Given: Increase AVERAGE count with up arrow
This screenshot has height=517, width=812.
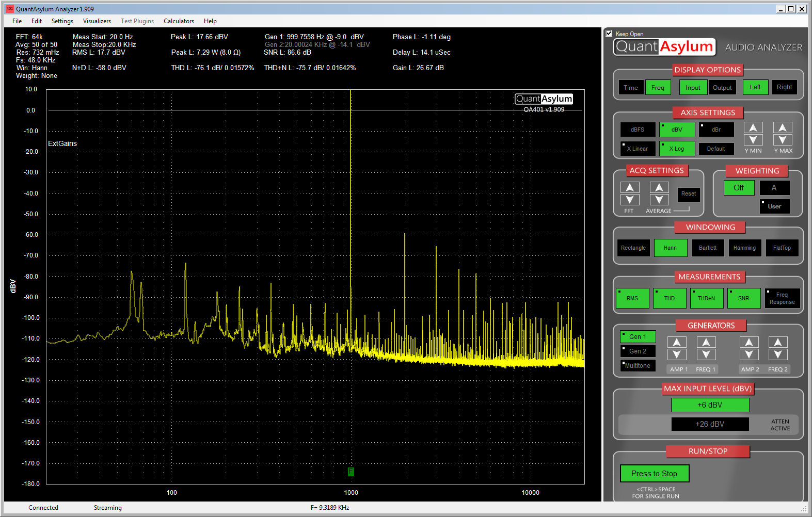Looking at the screenshot, I should pos(659,187).
